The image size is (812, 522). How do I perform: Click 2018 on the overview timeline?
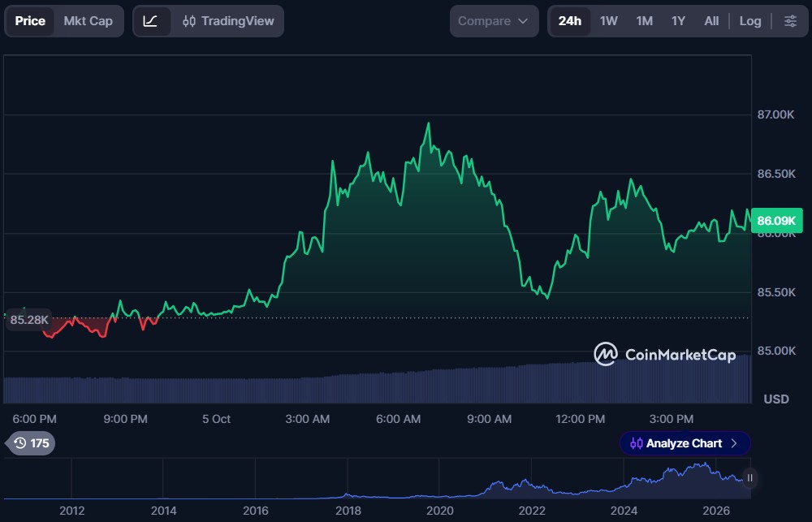[x=348, y=511]
